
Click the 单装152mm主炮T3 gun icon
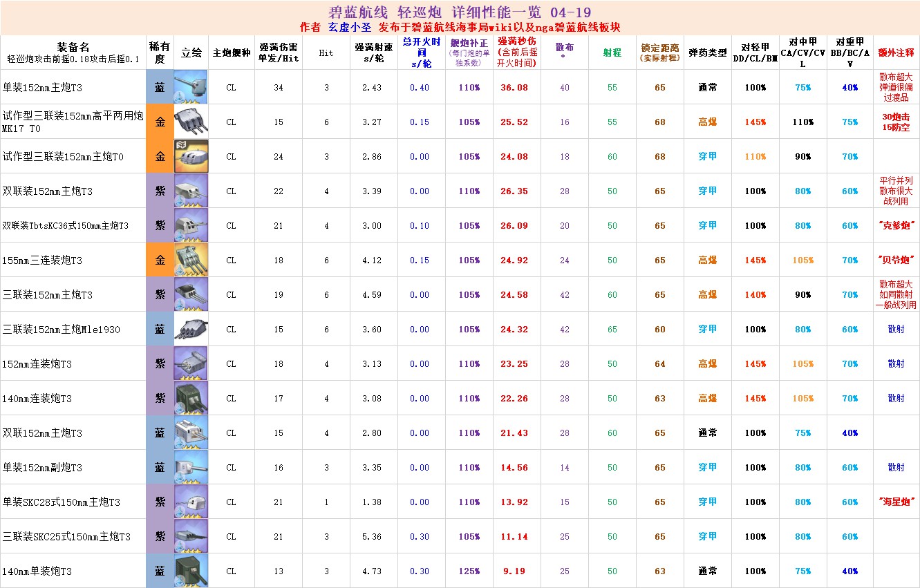tap(191, 87)
